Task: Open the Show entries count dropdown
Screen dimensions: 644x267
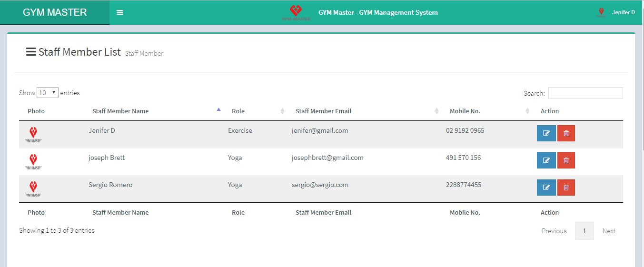Action: [x=47, y=93]
